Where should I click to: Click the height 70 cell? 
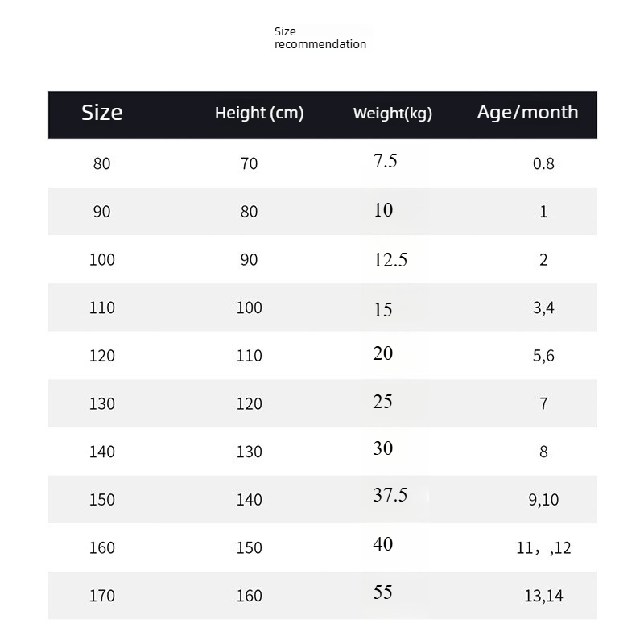tap(249, 163)
